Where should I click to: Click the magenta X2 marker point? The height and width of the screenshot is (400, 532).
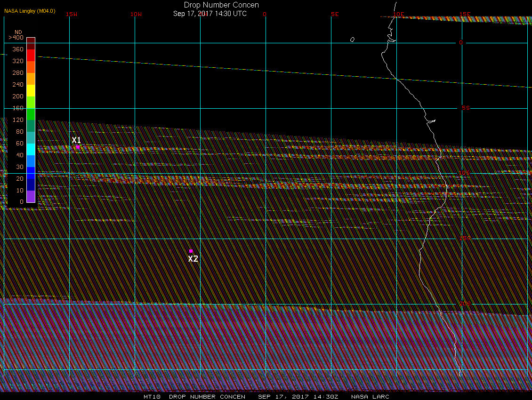tap(191, 251)
